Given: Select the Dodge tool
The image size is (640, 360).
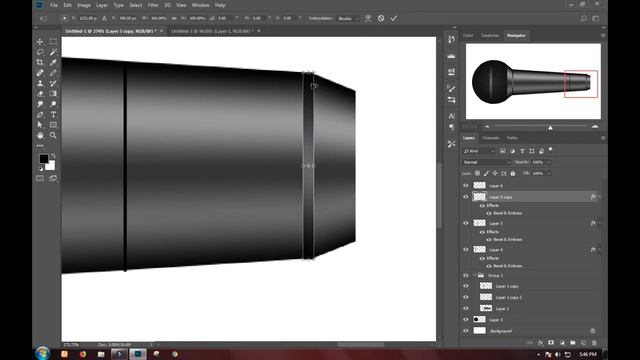Looking at the screenshot, I should point(53,104).
